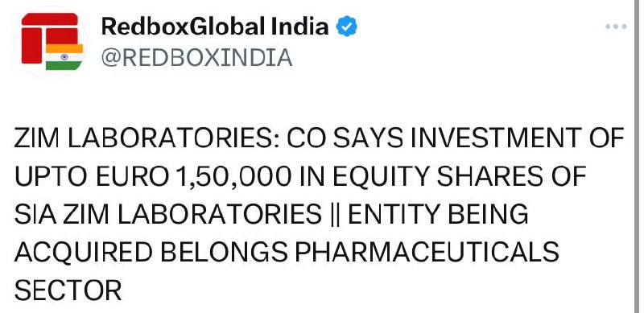Screen dimensions: 644x313
Task: Open the RedboxGlobal India display name
Action: (x=215, y=27)
